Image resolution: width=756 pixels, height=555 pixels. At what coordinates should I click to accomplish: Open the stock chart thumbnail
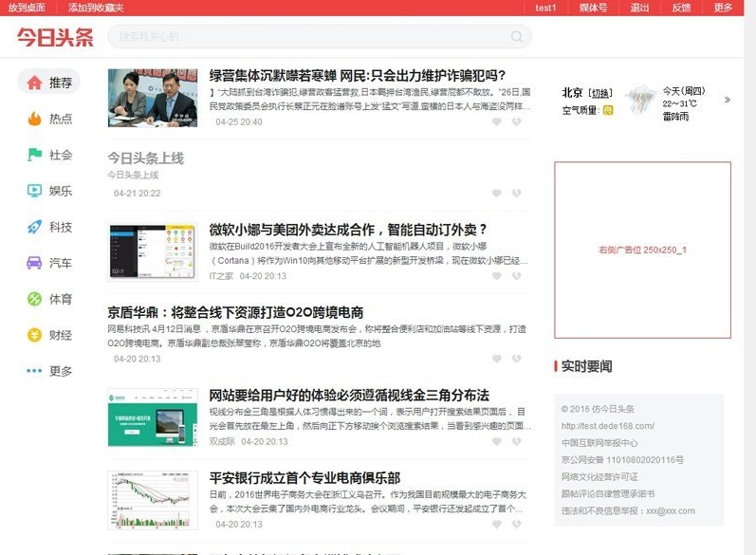click(153, 501)
